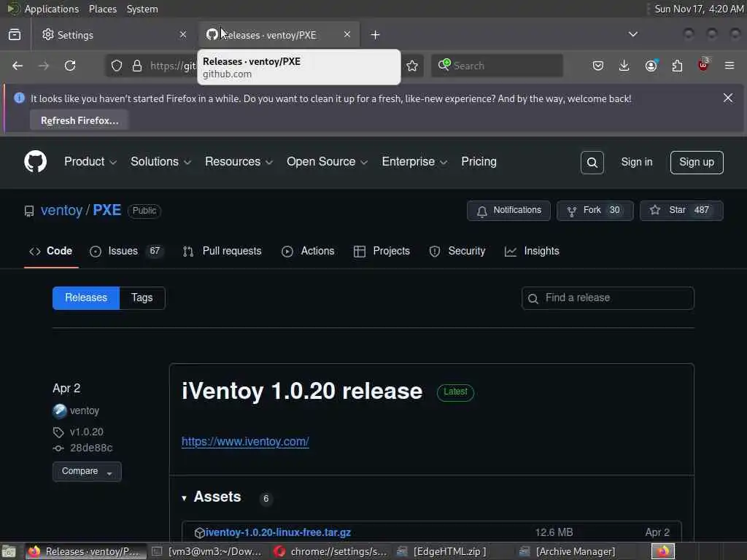
Task: Click the uBlock Origin extension icon
Action: click(703, 65)
